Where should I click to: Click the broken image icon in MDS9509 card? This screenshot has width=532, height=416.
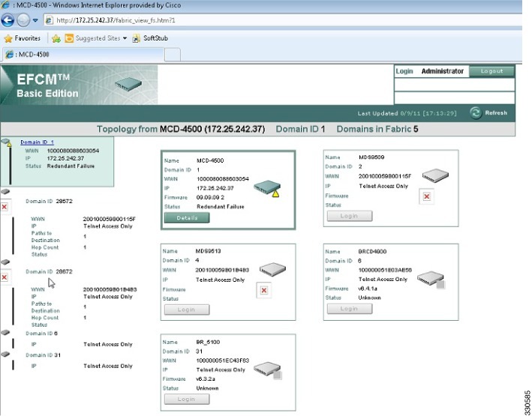(427, 196)
